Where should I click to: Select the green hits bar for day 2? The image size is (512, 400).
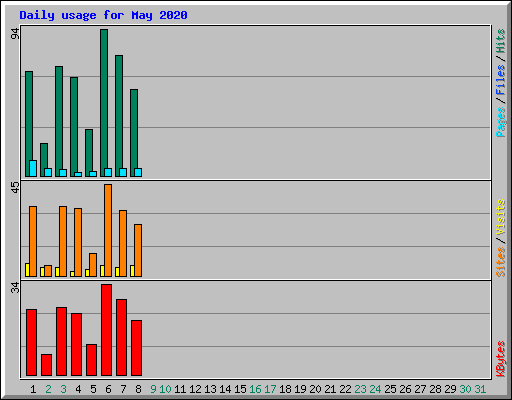pos(44,160)
